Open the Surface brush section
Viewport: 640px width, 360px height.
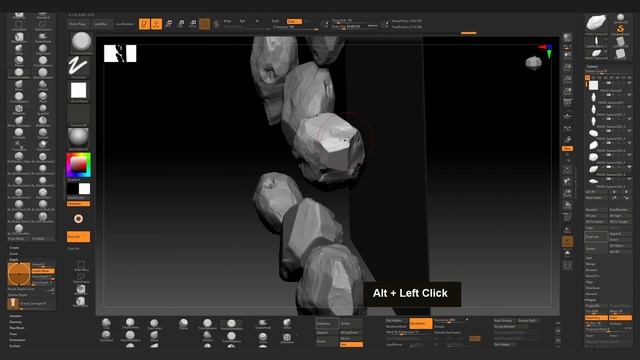15,346
